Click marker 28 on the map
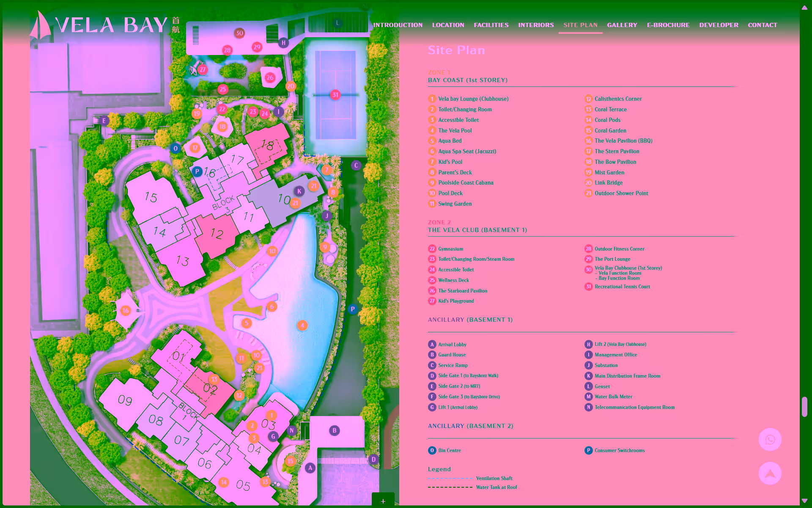This screenshot has width=812, height=508. [227, 50]
